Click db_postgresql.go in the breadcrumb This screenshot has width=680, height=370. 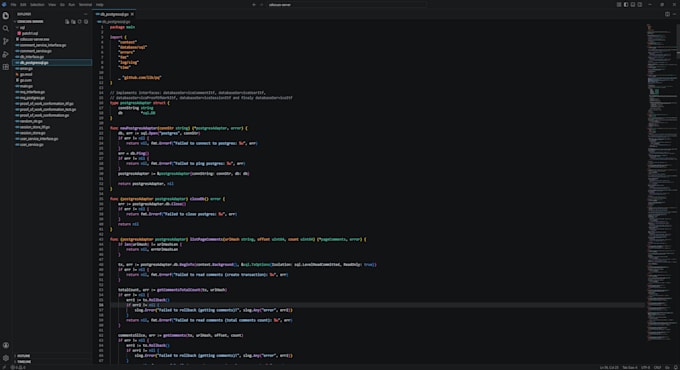[115, 21]
